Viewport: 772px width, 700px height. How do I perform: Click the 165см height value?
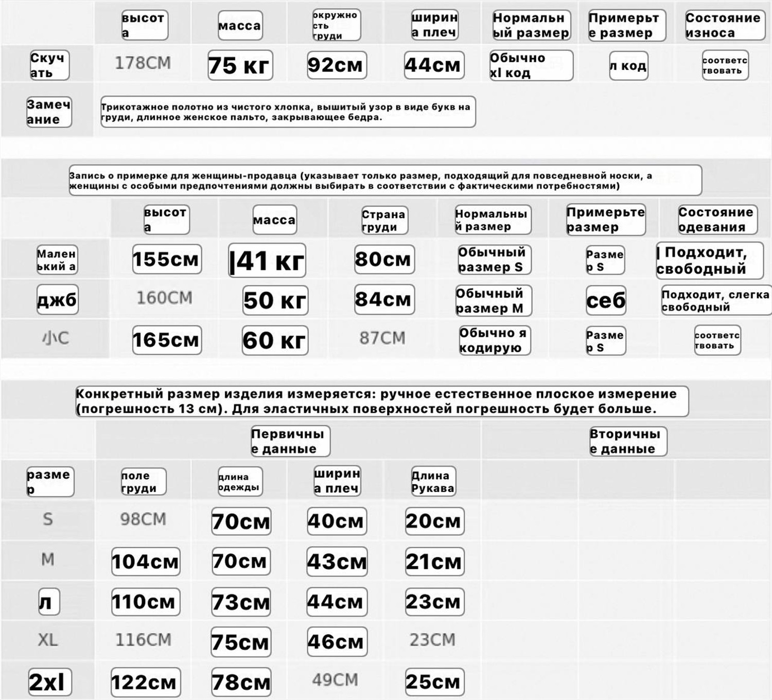pyautogui.click(x=167, y=340)
